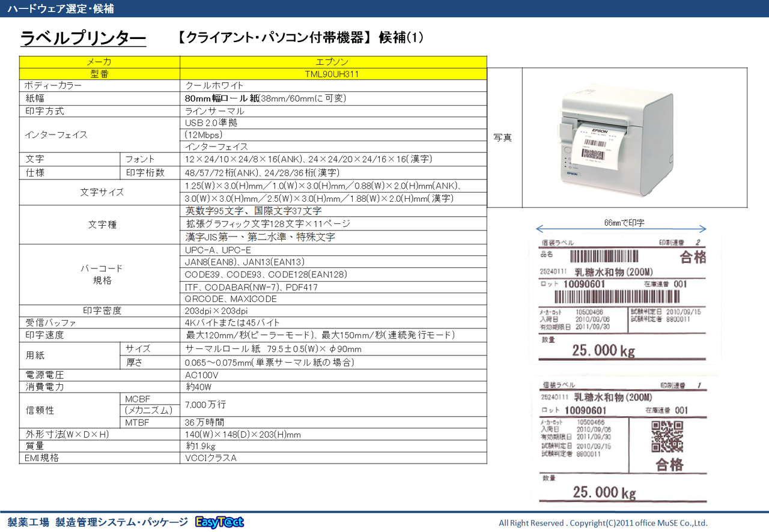Click the JAN8(EAN8)、JAN13(EAN13) value
The image size is (769, 532).
245,262
